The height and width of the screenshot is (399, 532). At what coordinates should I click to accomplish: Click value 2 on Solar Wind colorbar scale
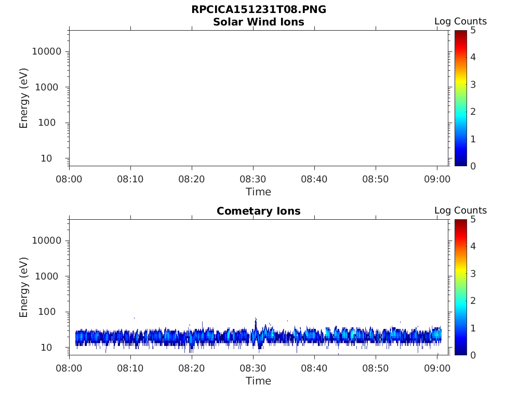tap(473, 112)
